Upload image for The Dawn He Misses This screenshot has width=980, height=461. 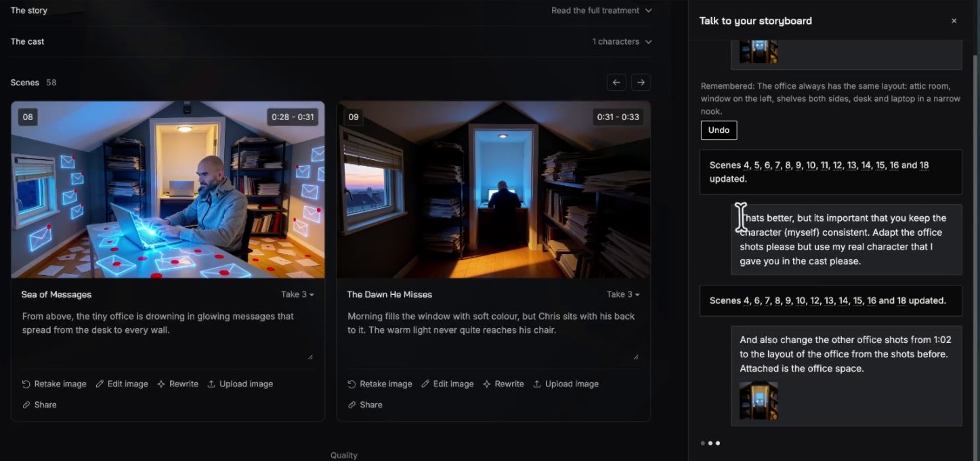[x=566, y=384]
